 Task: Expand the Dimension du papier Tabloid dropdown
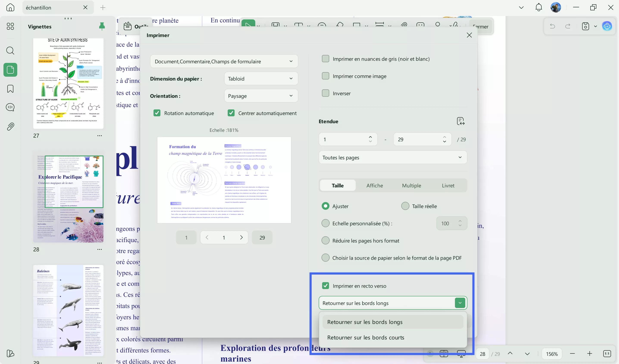(x=261, y=79)
